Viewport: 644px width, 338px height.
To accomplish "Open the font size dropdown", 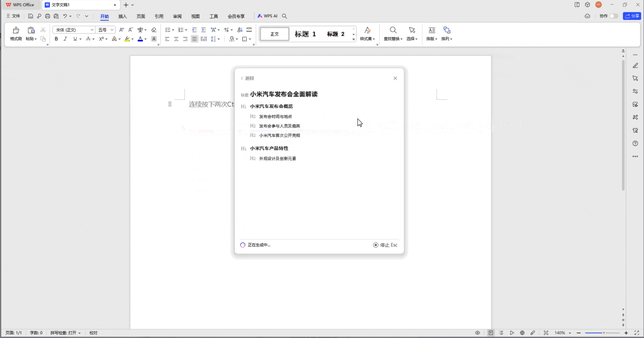I will point(111,30).
